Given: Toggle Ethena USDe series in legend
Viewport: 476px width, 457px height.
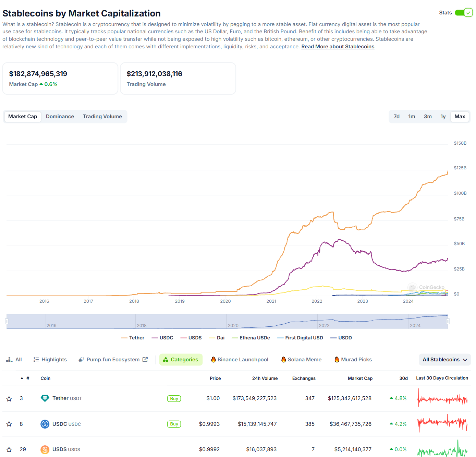Looking at the screenshot, I should 251,338.
